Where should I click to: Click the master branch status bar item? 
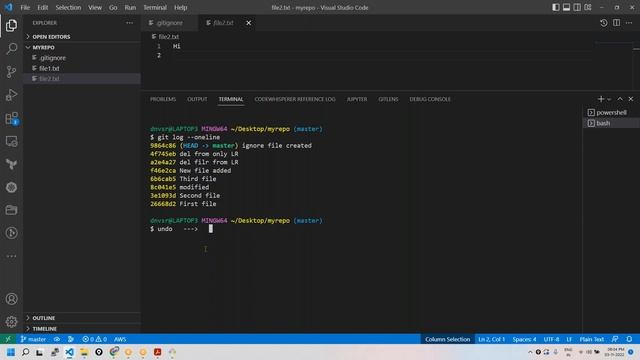(x=33, y=339)
